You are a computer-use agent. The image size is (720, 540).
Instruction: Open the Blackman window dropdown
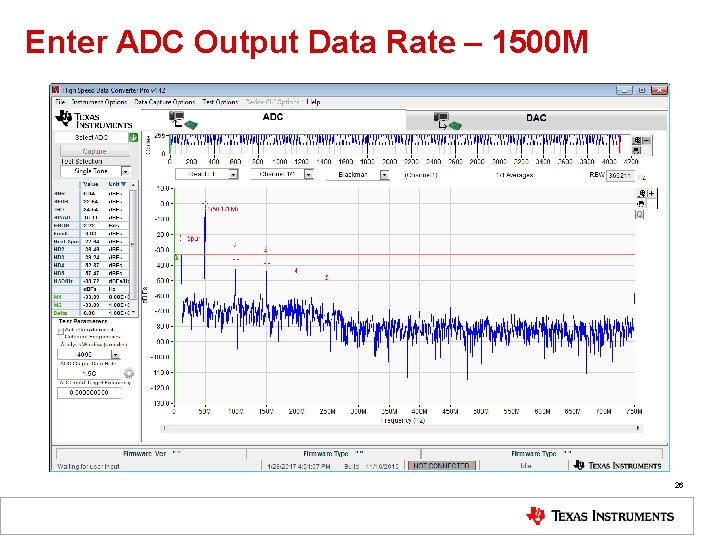pyautogui.click(x=384, y=175)
